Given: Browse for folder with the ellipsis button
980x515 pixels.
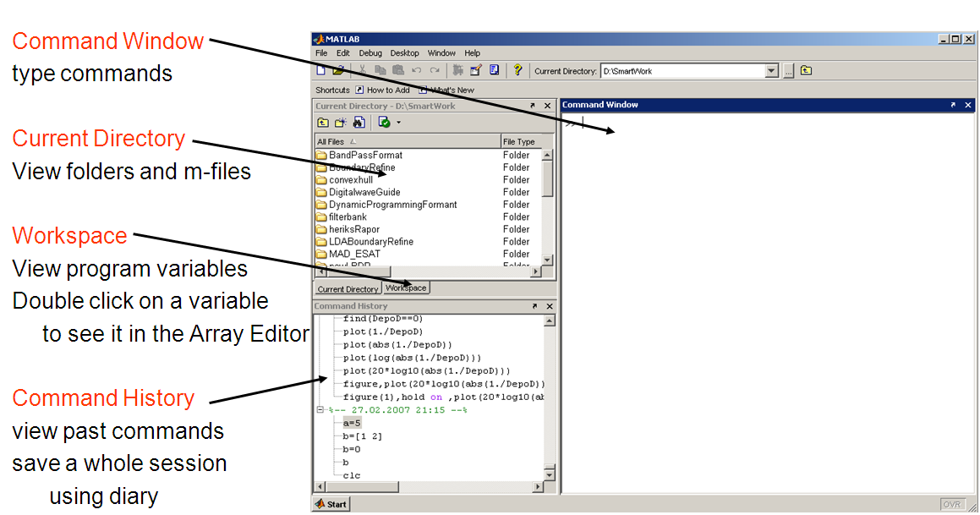Looking at the screenshot, I should (789, 71).
